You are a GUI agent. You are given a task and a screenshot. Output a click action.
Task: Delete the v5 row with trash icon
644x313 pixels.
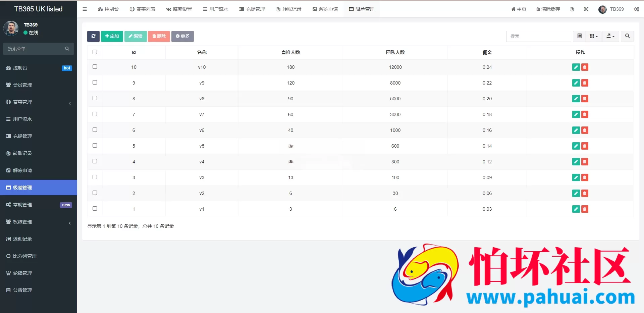[585, 146]
